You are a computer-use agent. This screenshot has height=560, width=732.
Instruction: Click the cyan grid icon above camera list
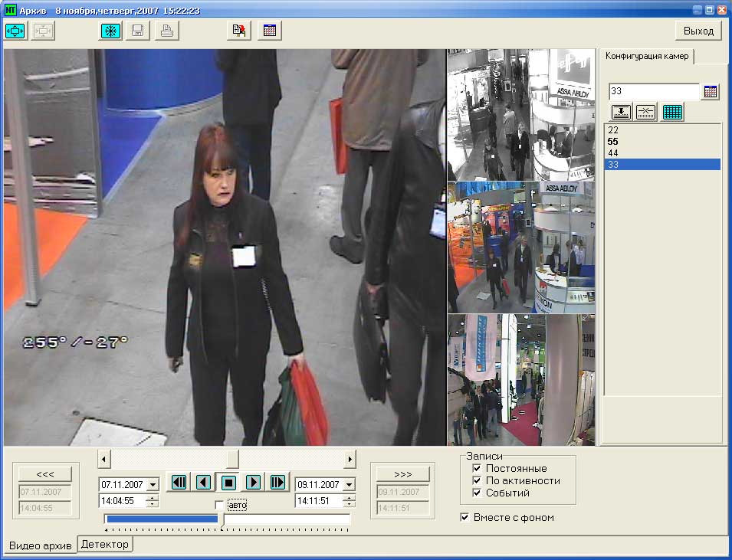pyautogui.click(x=672, y=112)
